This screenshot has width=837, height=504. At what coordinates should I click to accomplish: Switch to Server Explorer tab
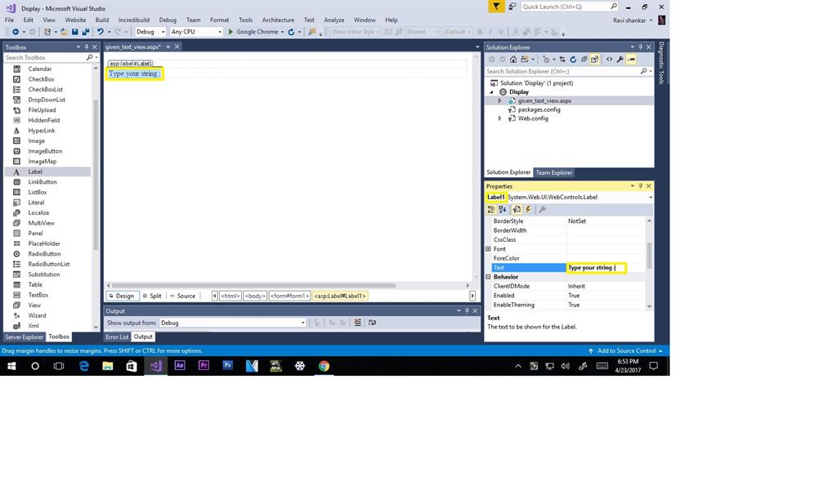24,337
